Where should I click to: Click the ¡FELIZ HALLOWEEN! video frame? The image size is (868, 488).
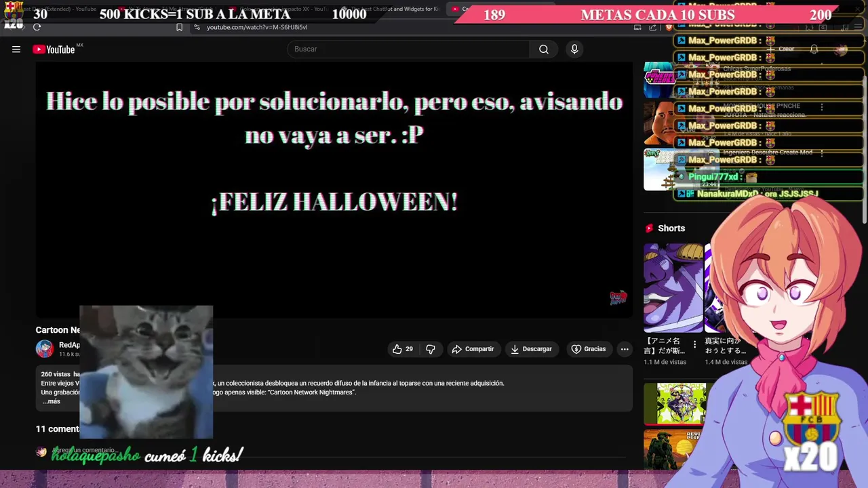click(334, 190)
